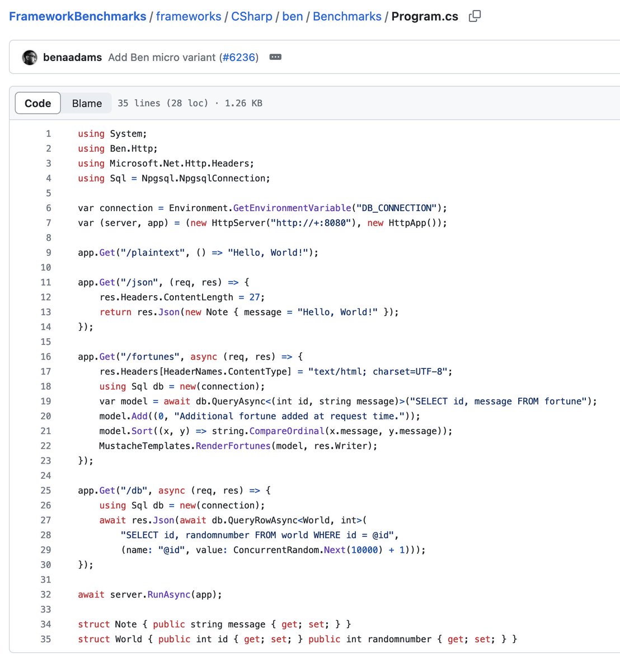Switch to the Blame tab
The height and width of the screenshot is (672, 620).
[87, 103]
